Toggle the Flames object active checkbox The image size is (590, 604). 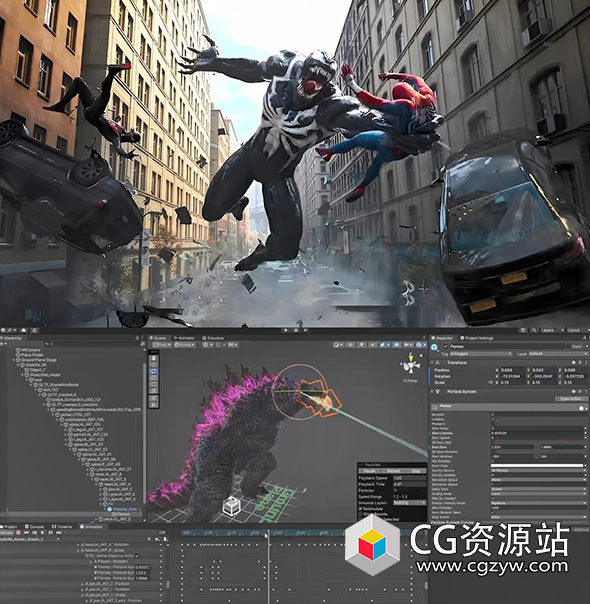445,346
